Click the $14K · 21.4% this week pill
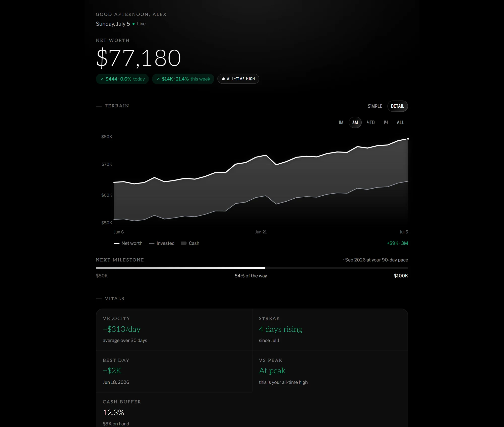 click(183, 79)
